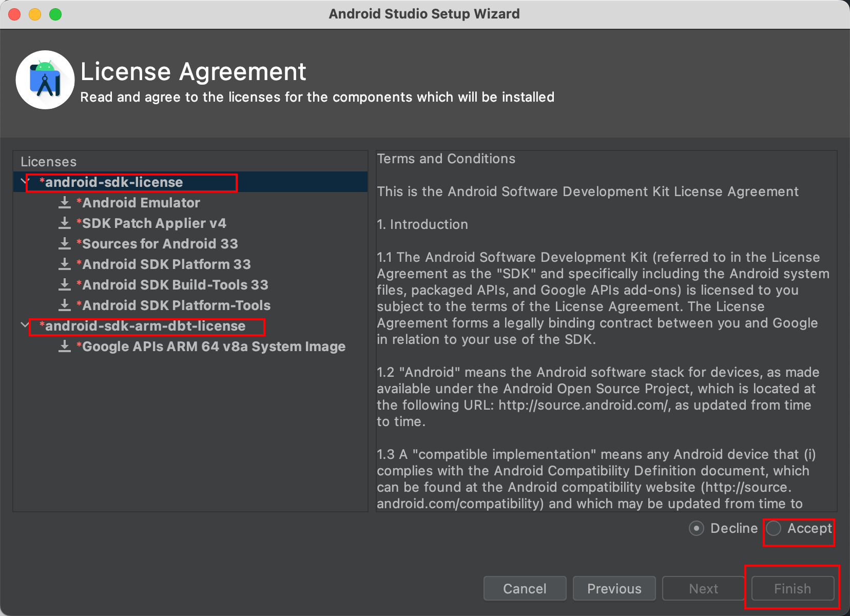Click the Android Studio logo icon
850x616 pixels.
click(x=45, y=80)
